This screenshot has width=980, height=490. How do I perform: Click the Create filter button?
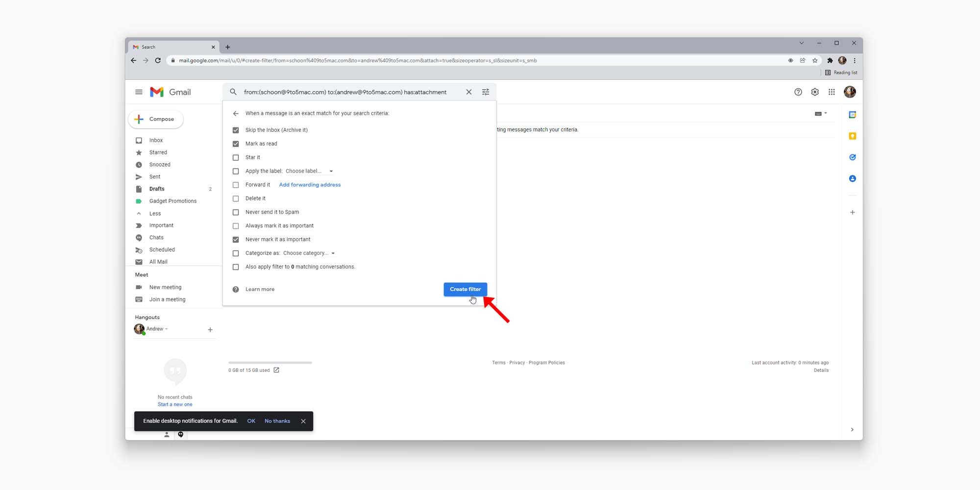pyautogui.click(x=465, y=290)
